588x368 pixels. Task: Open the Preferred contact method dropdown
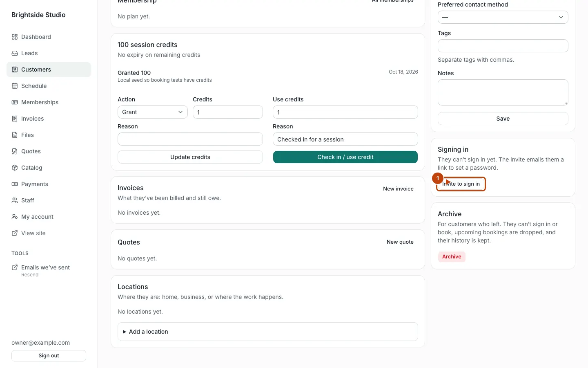tap(503, 17)
